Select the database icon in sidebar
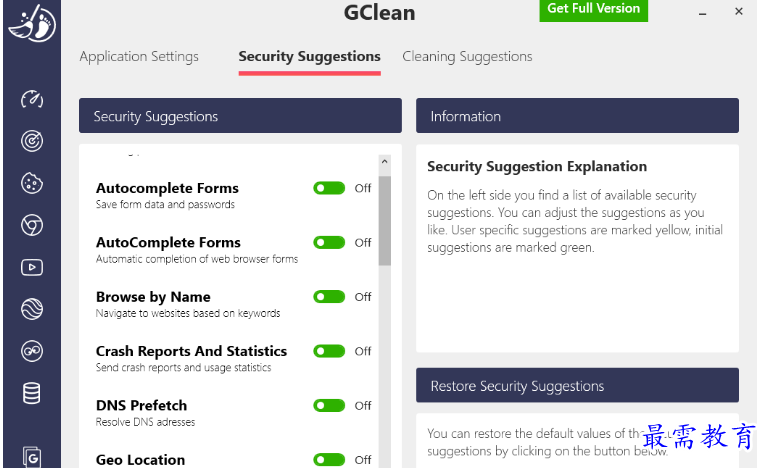 coord(32,393)
